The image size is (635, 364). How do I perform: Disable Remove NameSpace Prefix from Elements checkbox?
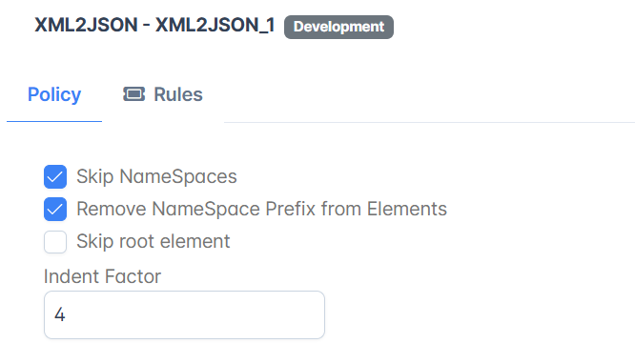pos(55,209)
